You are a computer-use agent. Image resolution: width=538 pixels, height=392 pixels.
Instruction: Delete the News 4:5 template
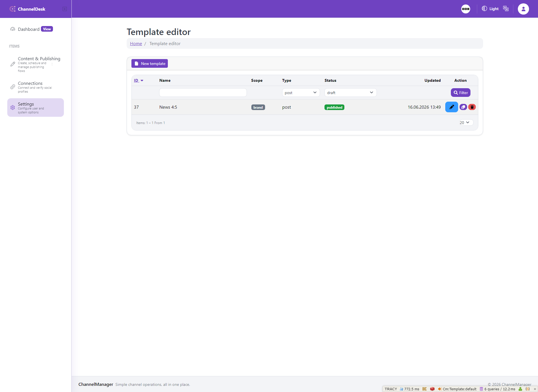[x=472, y=107]
